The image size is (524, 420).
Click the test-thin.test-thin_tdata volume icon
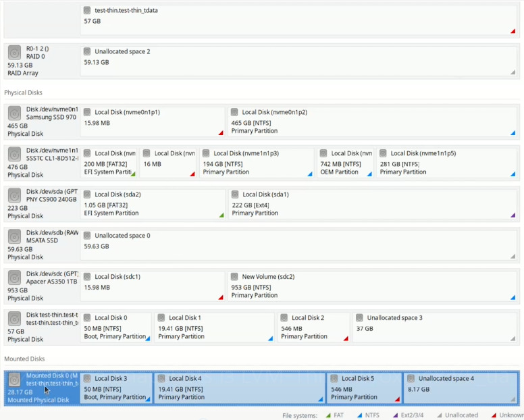pos(87,10)
